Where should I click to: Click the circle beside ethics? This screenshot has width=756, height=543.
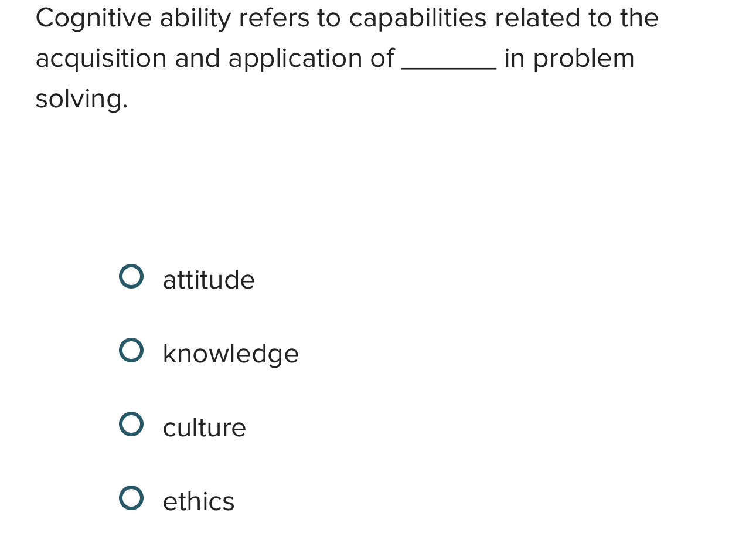pyautogui.click(x=132, y=498)
